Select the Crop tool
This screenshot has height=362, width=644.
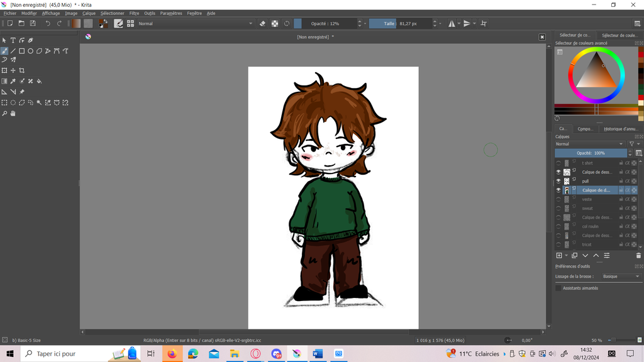tap(22, 70)
